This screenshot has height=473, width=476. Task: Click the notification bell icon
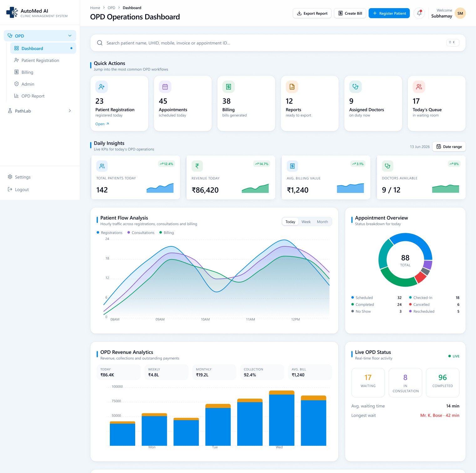(419, 13)
